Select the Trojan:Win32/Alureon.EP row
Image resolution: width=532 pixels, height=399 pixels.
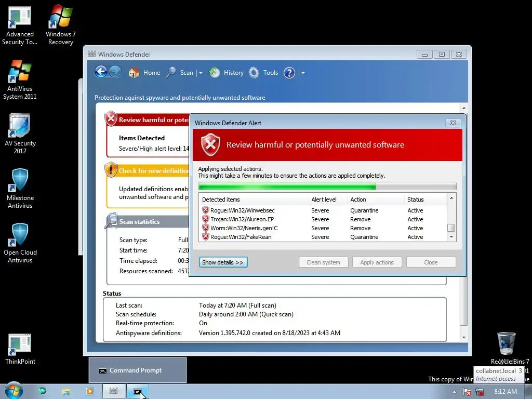coord(322,219)
